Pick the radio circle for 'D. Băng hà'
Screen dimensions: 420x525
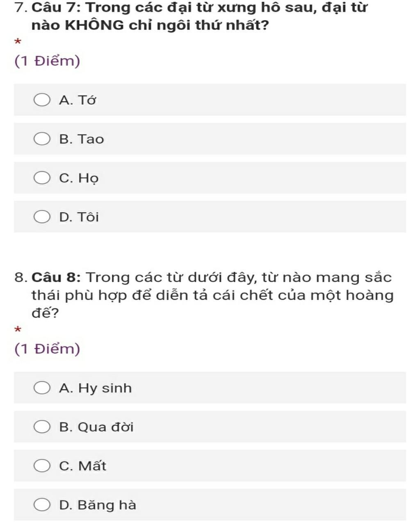coord(42,505)
